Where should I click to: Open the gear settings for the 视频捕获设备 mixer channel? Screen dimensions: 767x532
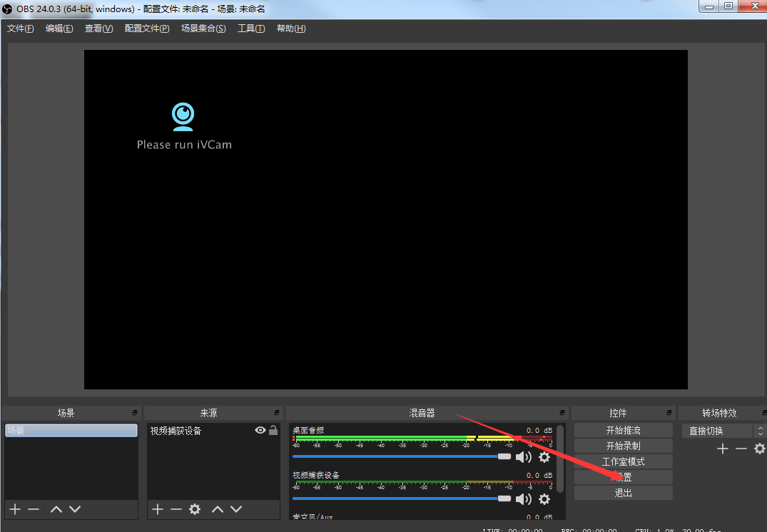coord(544,498)
